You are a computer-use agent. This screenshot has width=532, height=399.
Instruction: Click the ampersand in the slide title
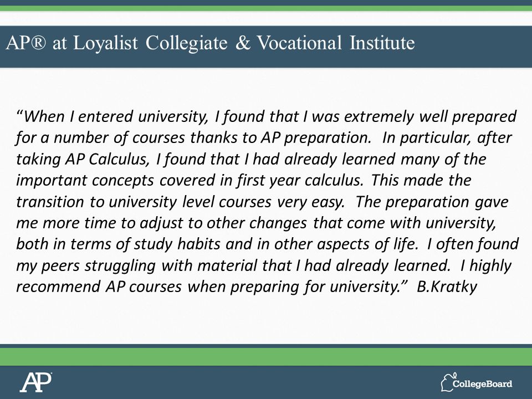(242, 43)
